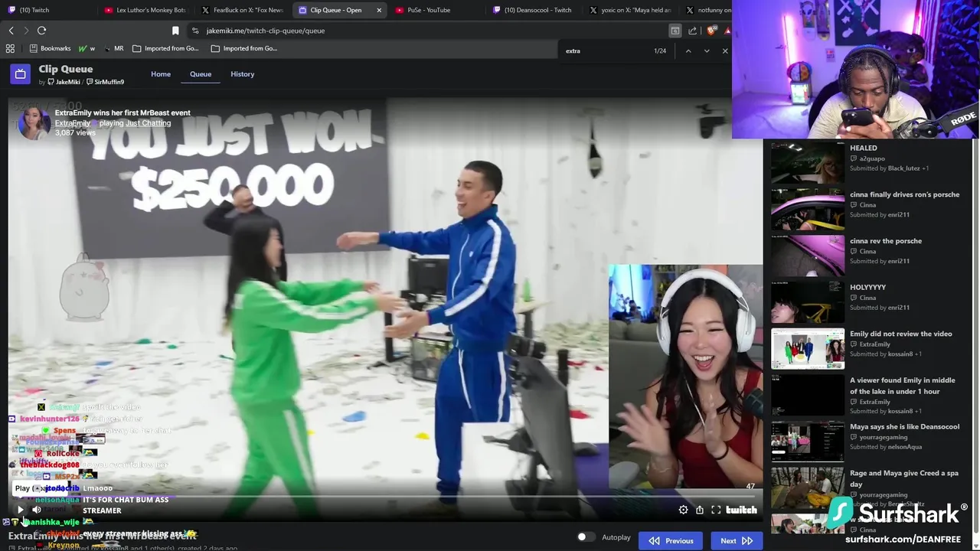The height and width of the screenshot is (551, 980).
Task: Close the find bar
Action: pos(725,51)
